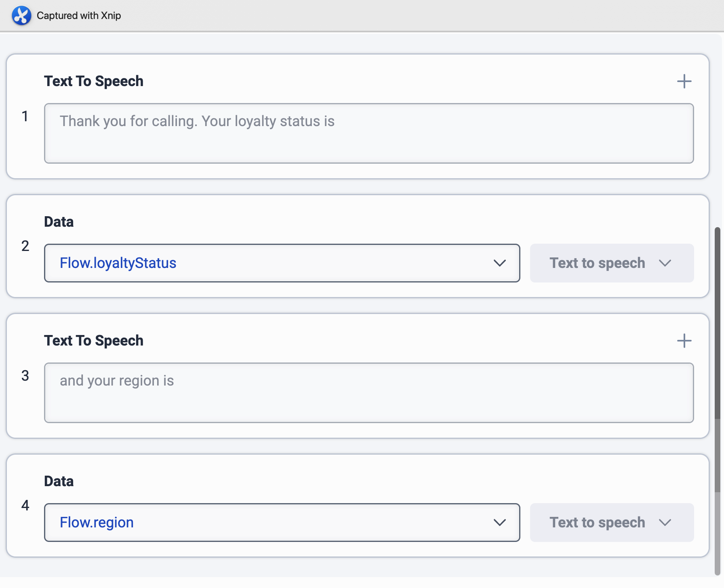Click the Data heading above Flow.region
Screen dimensions: 724x588
pyautogui.click(x=59, y=481)
